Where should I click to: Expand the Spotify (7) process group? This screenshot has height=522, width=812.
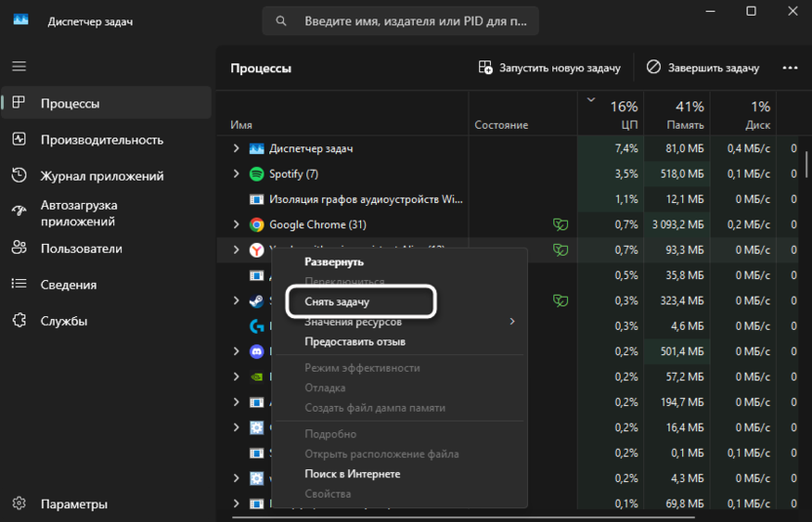235,174
